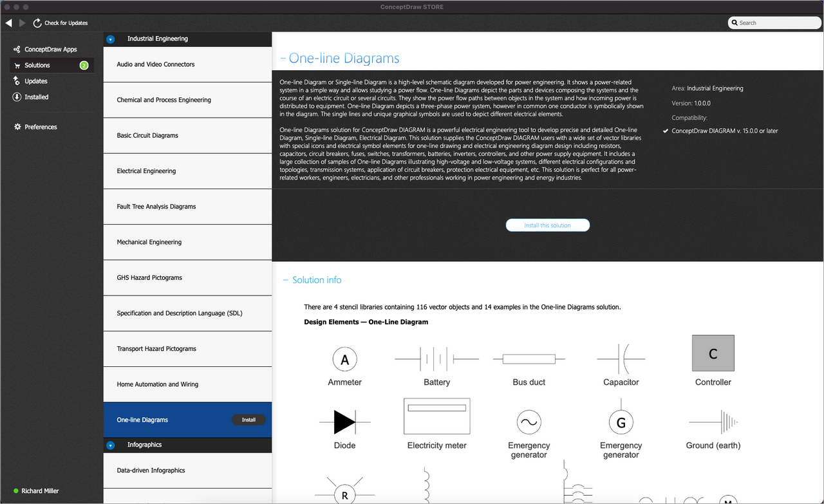Click the green Solutions count badge
The image size is (824, 504).
coord(84,65)
